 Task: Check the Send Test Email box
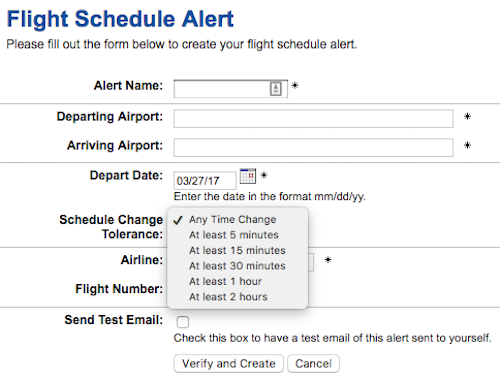(183, 322)
